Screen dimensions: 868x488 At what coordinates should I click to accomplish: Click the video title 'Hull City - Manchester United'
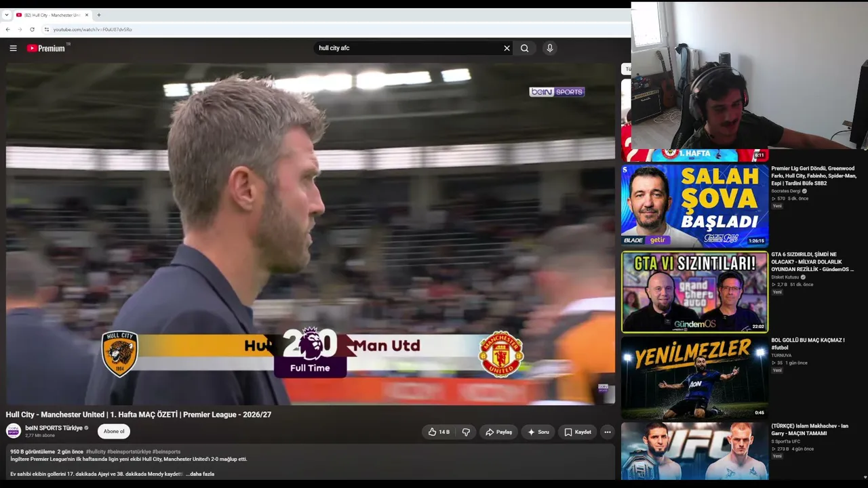[138, 414]
